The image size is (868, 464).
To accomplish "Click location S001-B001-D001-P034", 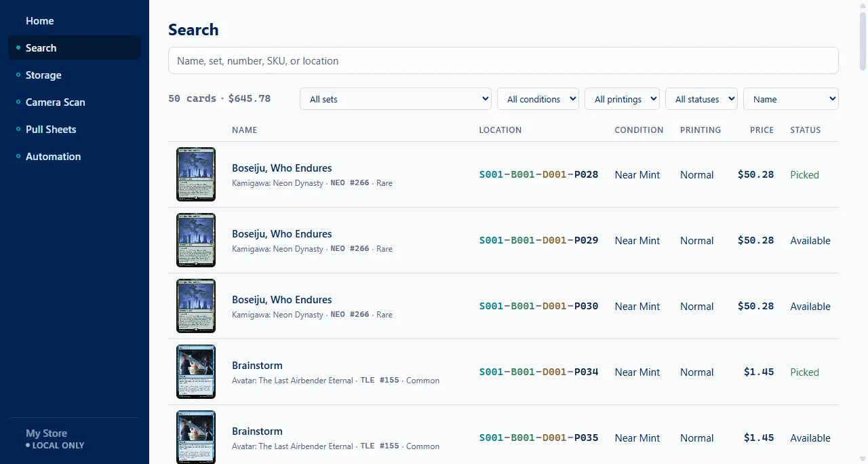I will tap(538, 372).
